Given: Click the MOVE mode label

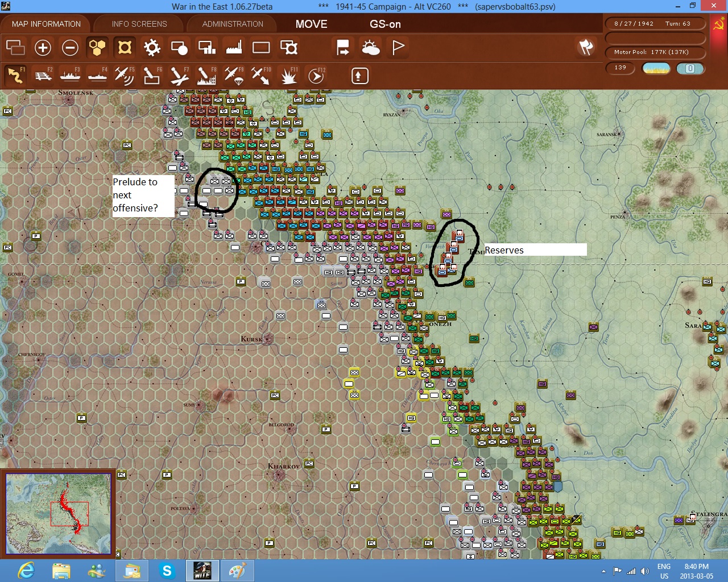Looking at the screenshot, I should tap(311, 24).
